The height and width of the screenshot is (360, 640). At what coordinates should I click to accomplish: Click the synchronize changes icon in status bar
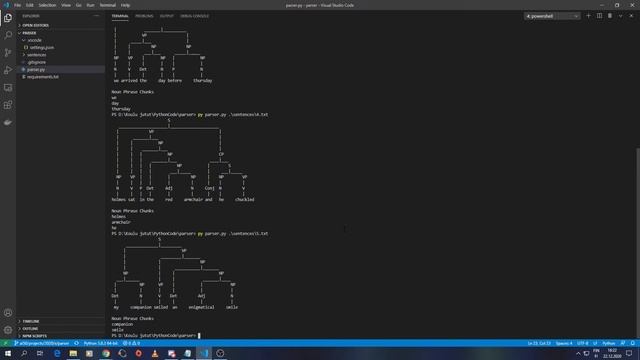click(76, 343)
